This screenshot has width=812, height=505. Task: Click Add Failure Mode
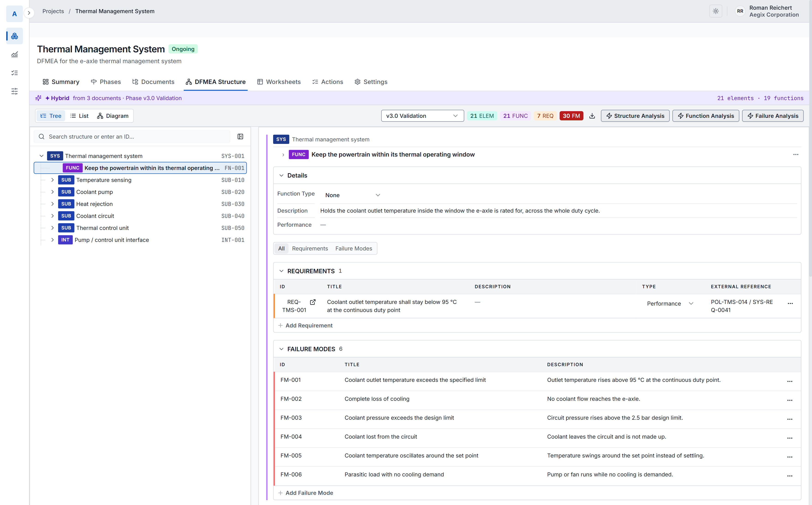coord(306,493)
